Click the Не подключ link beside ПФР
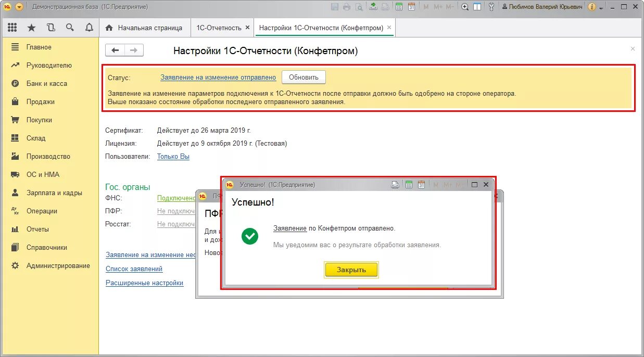 coord(176,211)
